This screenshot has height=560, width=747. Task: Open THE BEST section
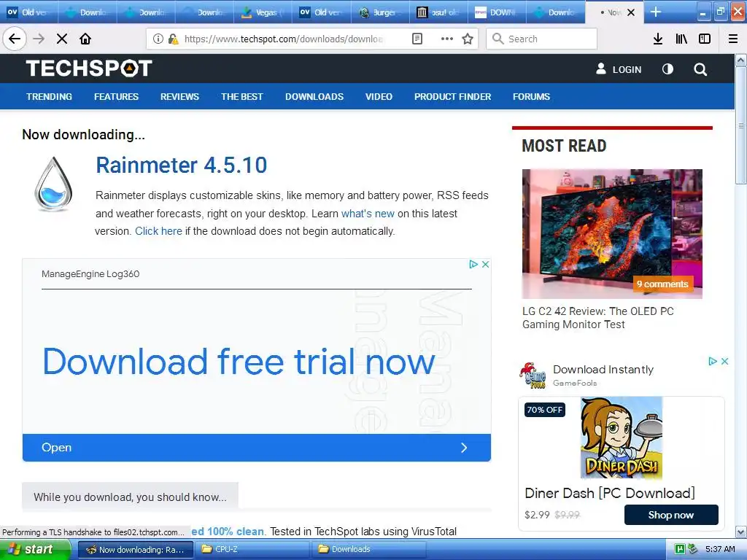point(242,97)
